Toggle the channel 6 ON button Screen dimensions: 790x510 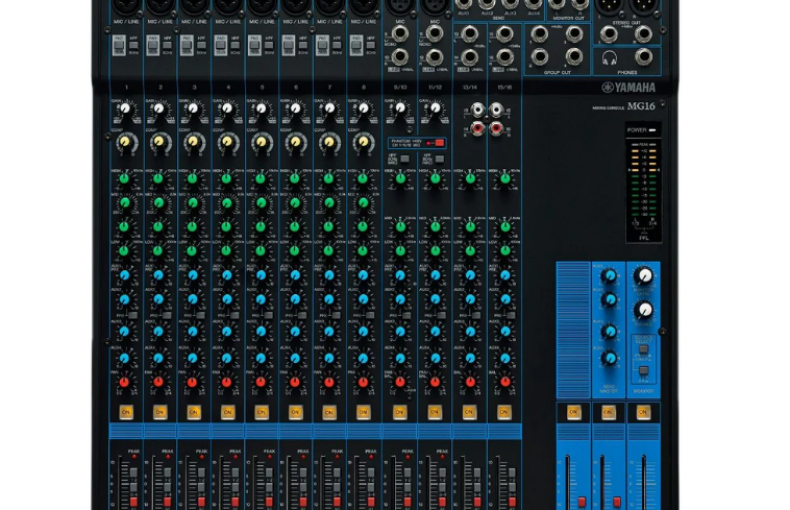point(295,412)
